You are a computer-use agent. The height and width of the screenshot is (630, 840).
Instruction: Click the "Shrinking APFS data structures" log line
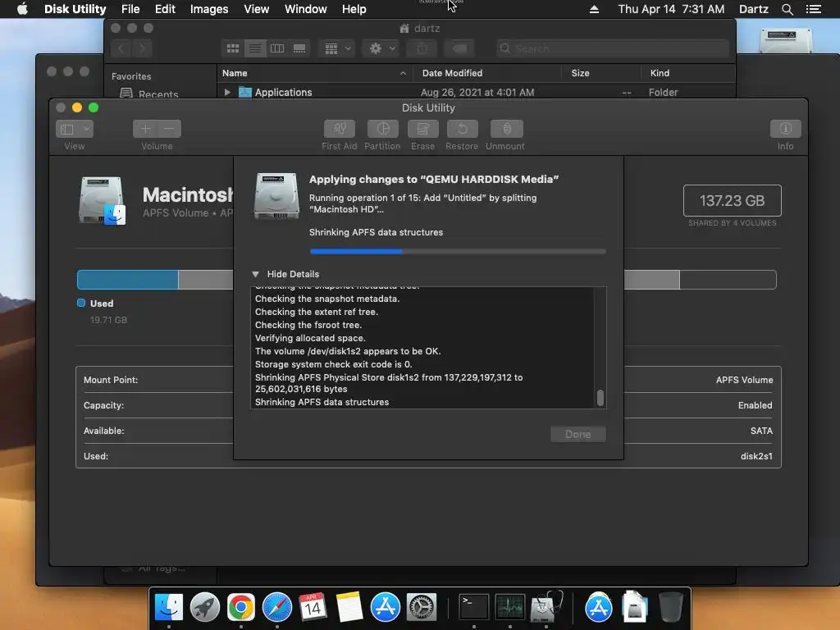pyautogui.click(x=322, y=402)
